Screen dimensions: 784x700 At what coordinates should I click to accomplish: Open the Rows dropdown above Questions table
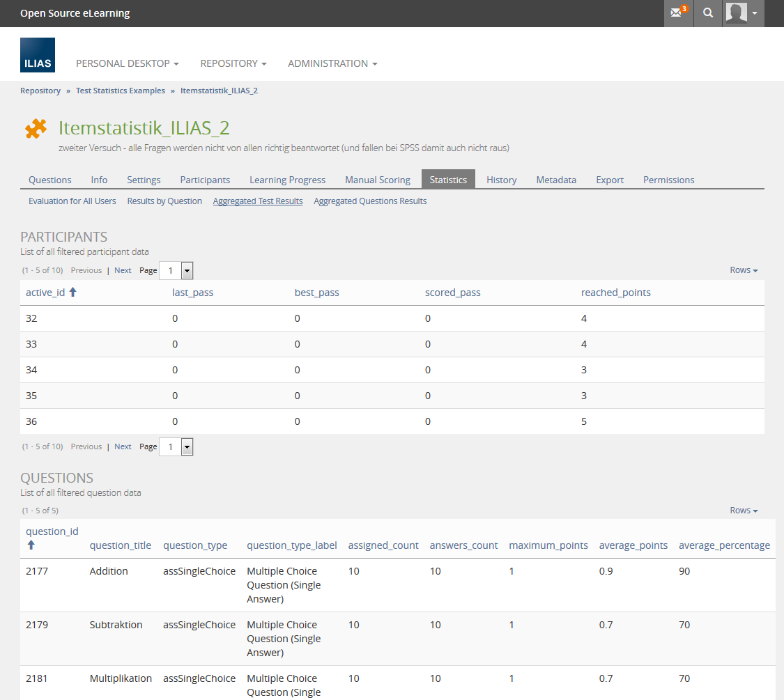(x=744, y=511)
